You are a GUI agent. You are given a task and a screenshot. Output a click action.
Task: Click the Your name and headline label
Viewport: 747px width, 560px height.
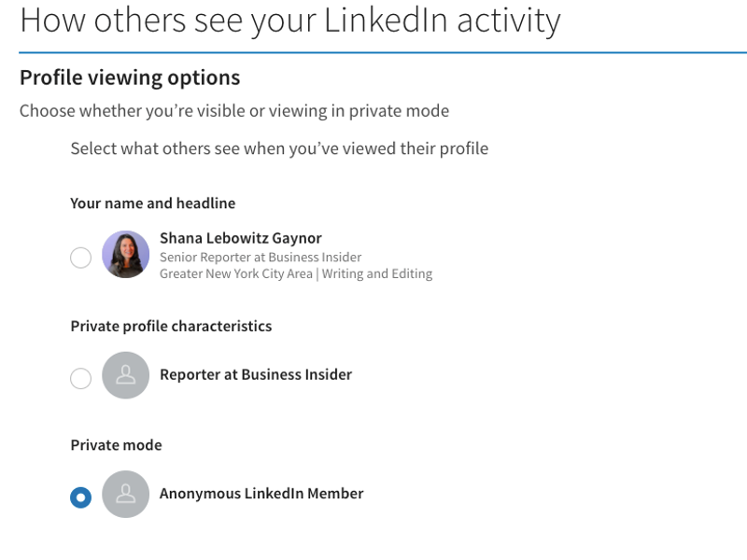click(153, 203)
